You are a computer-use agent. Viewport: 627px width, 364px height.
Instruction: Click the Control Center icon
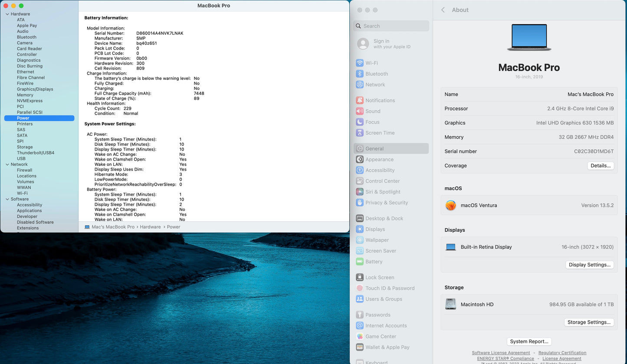click(359, 181)
